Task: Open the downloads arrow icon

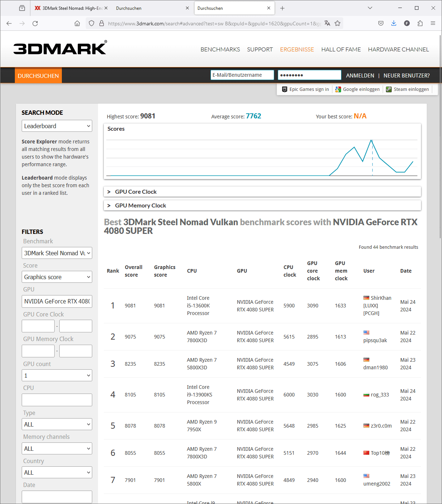Action: click(x=394, y=23)
